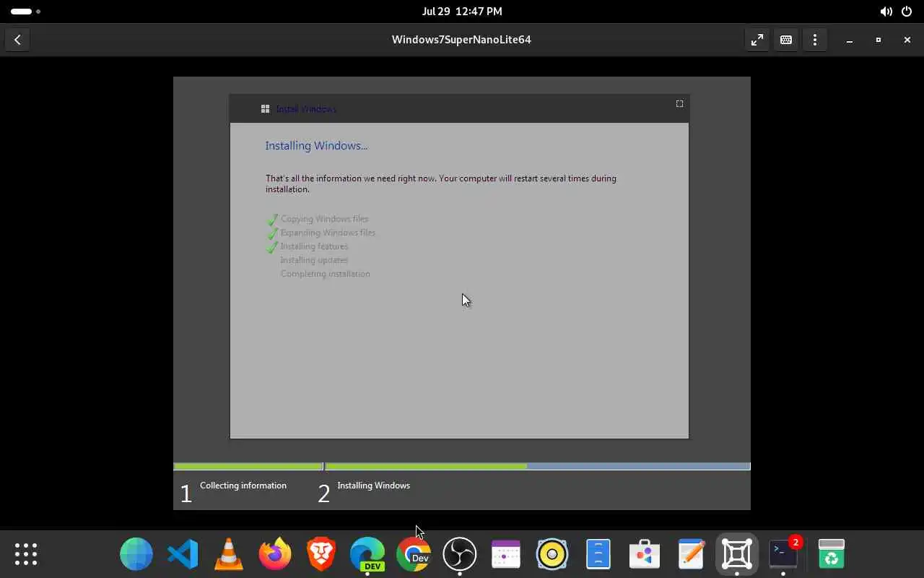Screen dimensions: 924x578
Task: Click the checkmark beside Expanding Windows files
Action: 272,233
